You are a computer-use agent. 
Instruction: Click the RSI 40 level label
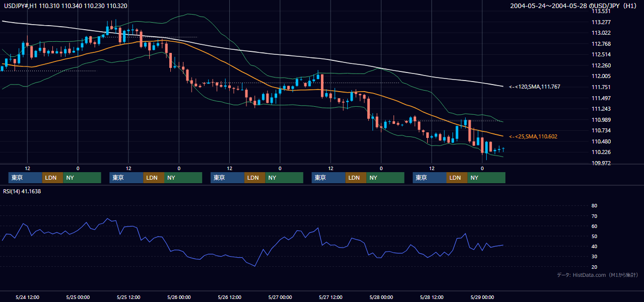coord(594,246)
